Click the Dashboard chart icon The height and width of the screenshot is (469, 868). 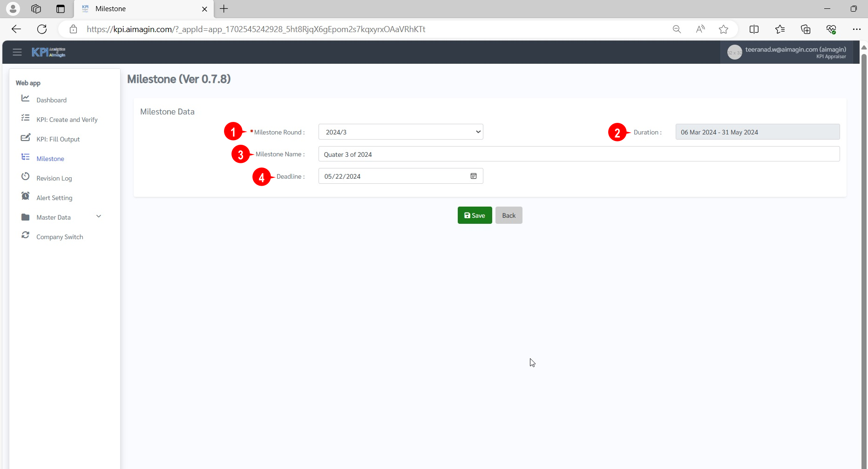pos(26,99)
